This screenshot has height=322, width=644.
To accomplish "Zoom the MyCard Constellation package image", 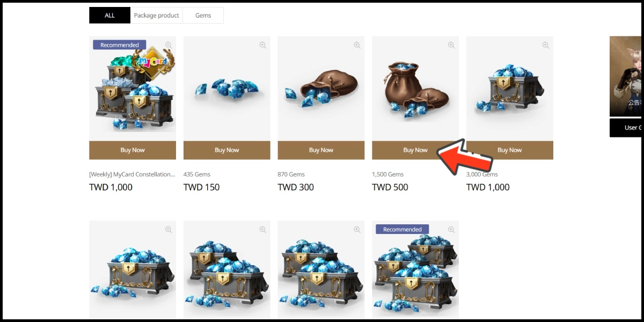I will click(x=169, y=45).
